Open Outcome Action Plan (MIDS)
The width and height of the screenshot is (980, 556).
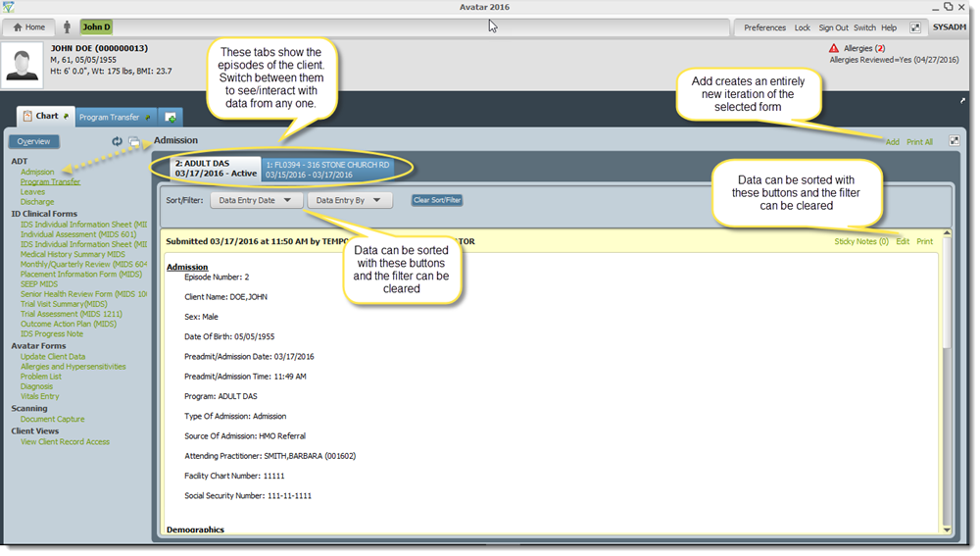69,324
